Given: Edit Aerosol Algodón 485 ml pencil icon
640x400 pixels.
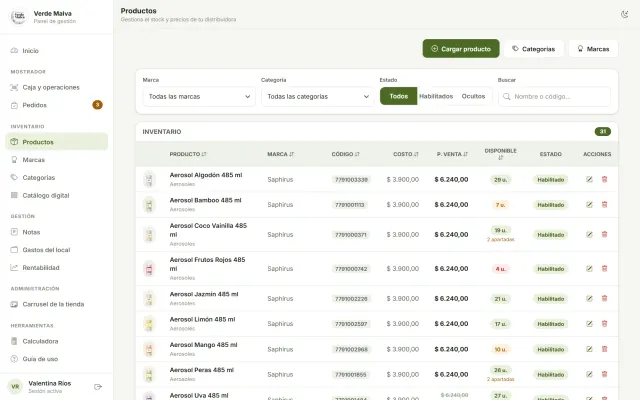Looking at the screenshot, I should point(589,179).
